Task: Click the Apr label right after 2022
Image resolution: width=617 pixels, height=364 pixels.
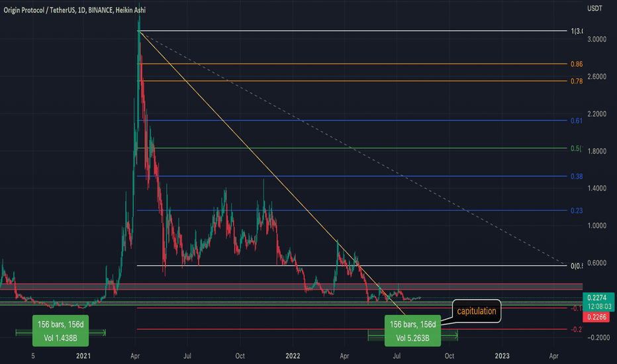Action: coord(344,356)
